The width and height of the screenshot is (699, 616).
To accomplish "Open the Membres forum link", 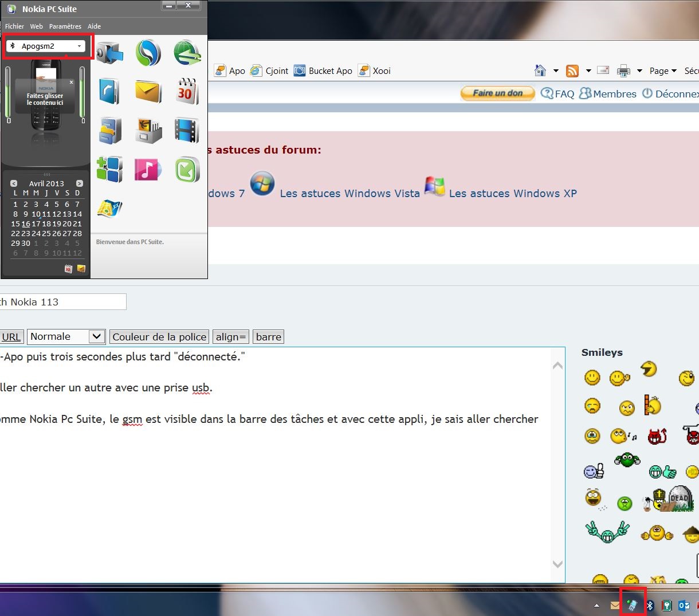I will click(x=608, y=93).
